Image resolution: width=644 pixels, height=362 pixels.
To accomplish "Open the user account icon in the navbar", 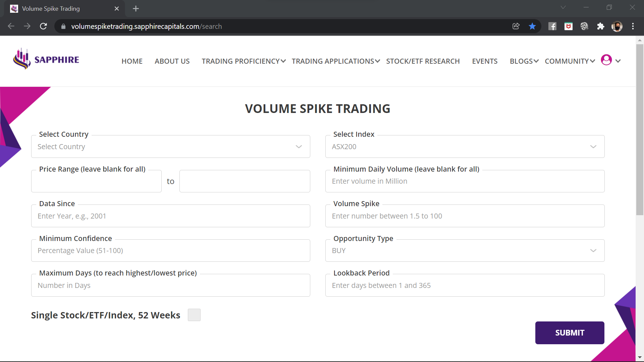I will click(606, 60).
